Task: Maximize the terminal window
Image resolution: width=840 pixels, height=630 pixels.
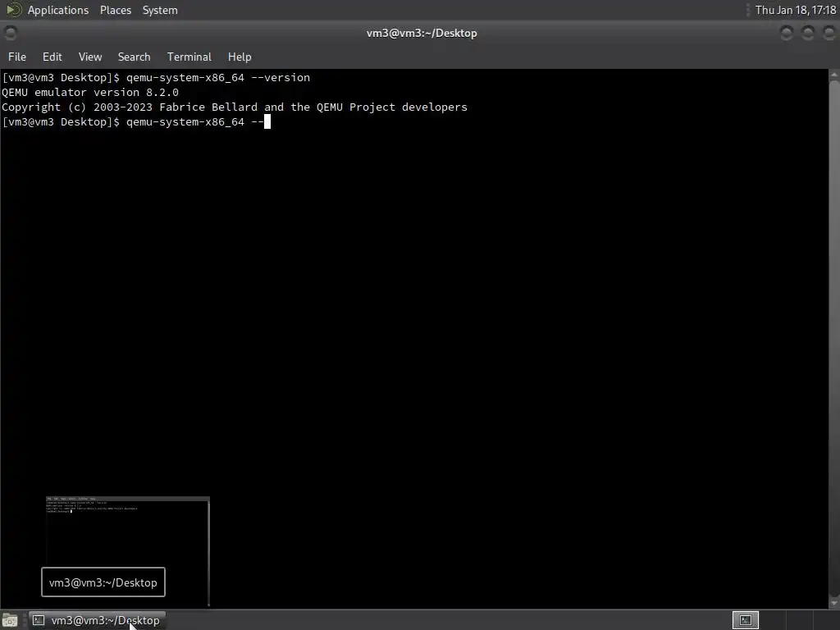Action: click(808, 33)
